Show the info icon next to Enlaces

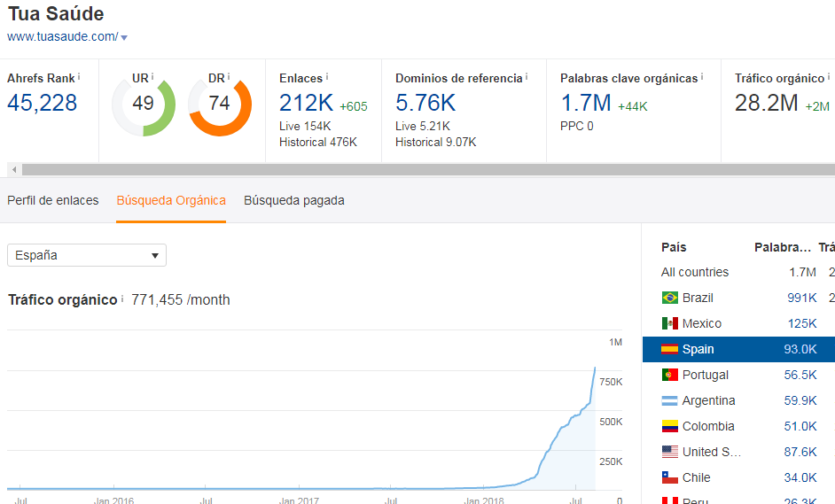click(x=327, y=77)
